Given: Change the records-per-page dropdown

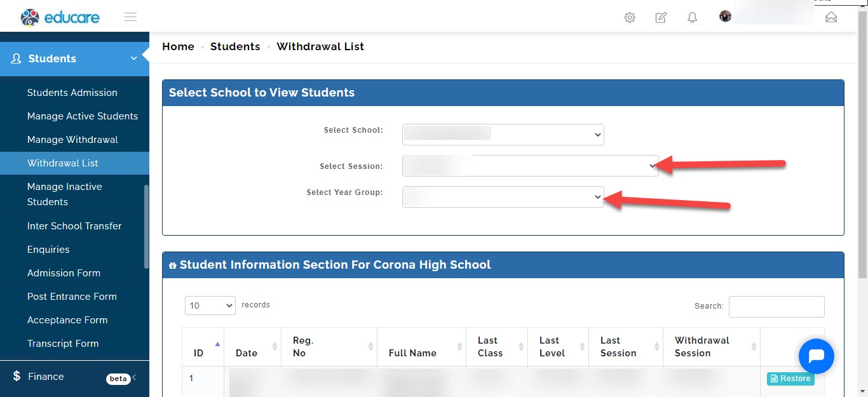Looking at the screenshot, I should (210, 306).
